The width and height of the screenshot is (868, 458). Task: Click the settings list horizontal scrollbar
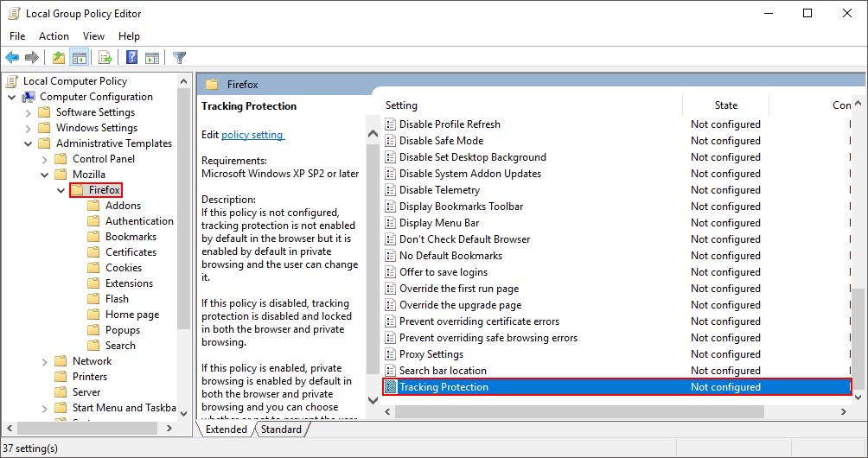(x=579, y=411)
